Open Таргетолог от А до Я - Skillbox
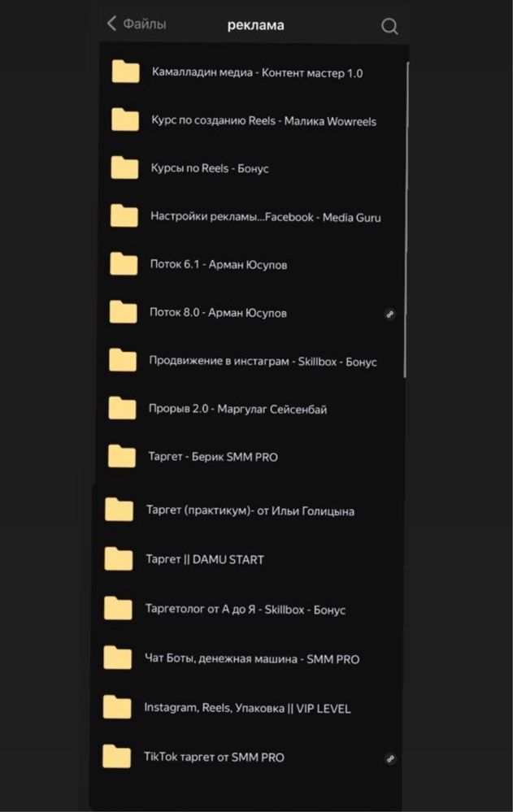Screen dimensions: 513x812 click(245, 610)
